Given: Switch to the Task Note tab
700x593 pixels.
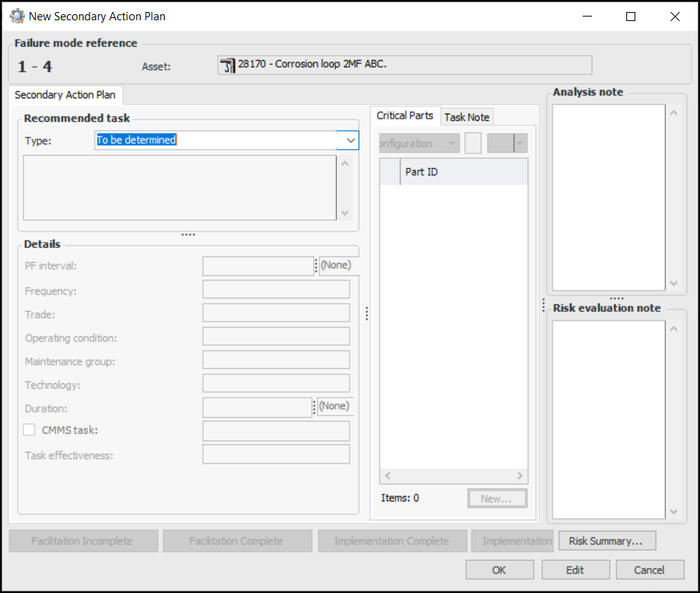Looking at the screenshot, I should [x=466, y=117].
